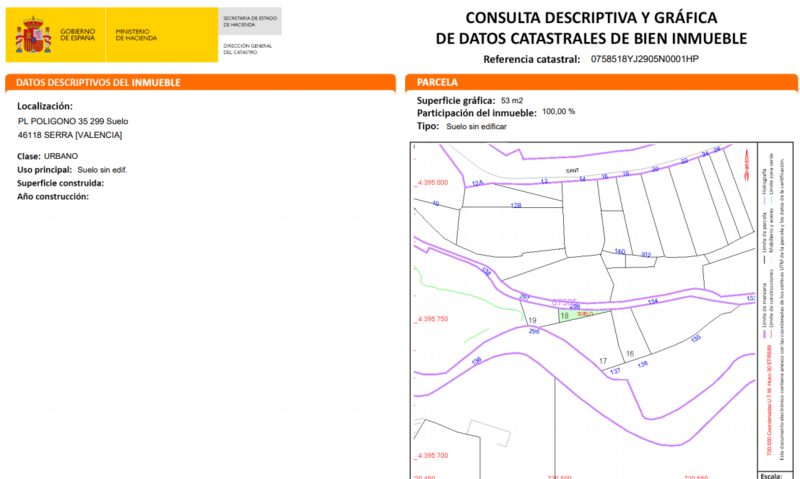Click blue parcel number 302 on map
The height and width of the screenshot is (479, 800).
(x=646, y=255)
